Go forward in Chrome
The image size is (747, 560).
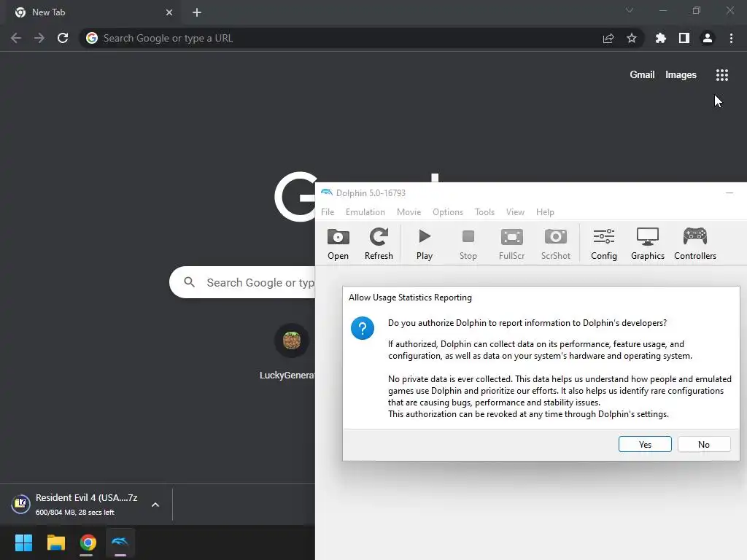click(39, 38)
